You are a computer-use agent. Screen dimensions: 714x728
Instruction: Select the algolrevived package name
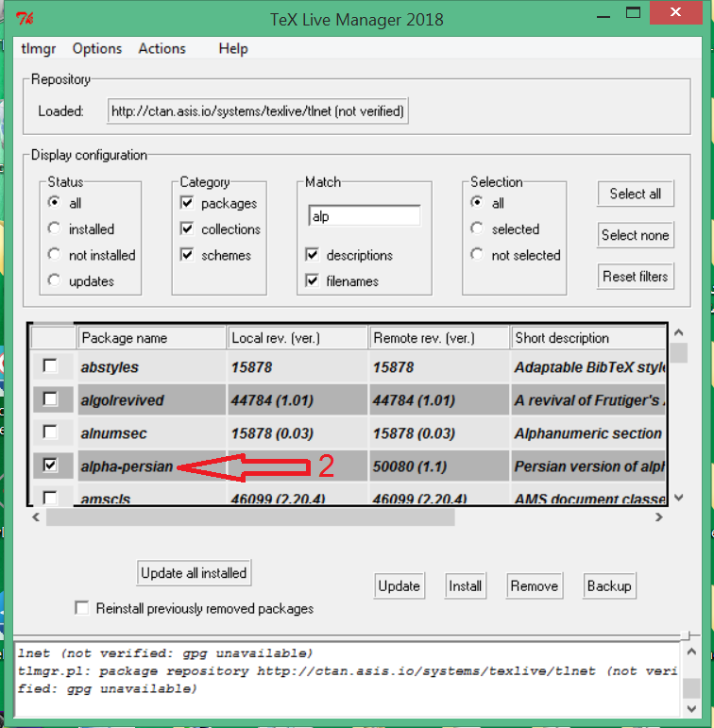point(122,400)
